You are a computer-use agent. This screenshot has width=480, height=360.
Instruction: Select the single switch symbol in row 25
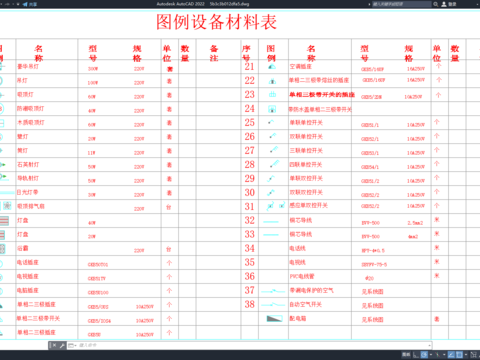click(x=271, y=122)
